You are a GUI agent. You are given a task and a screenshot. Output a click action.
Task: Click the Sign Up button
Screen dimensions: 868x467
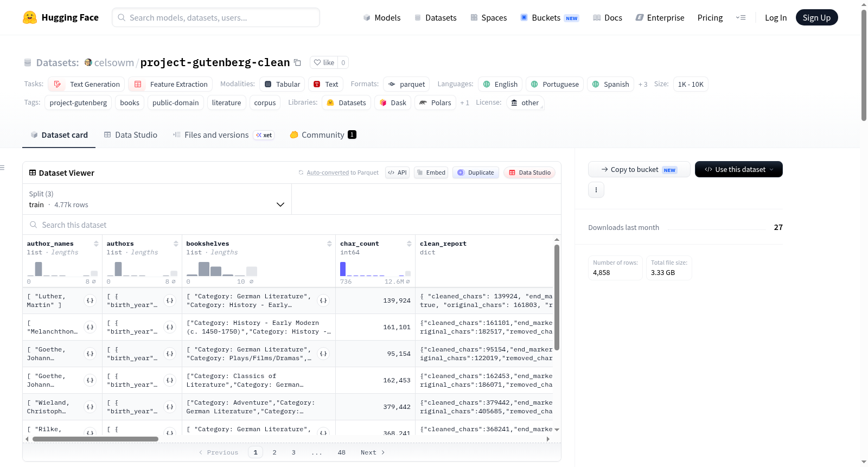tap(816, 17)
